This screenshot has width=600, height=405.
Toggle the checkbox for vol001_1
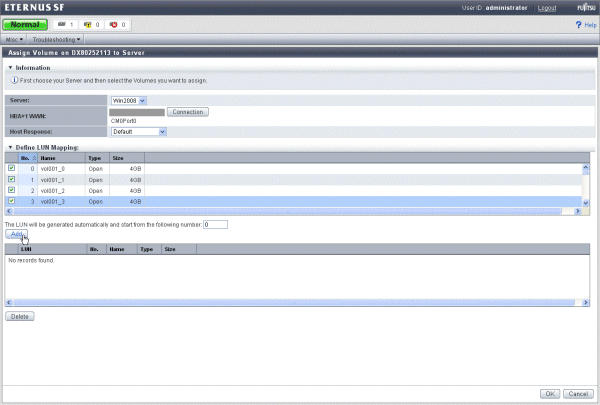11,179
